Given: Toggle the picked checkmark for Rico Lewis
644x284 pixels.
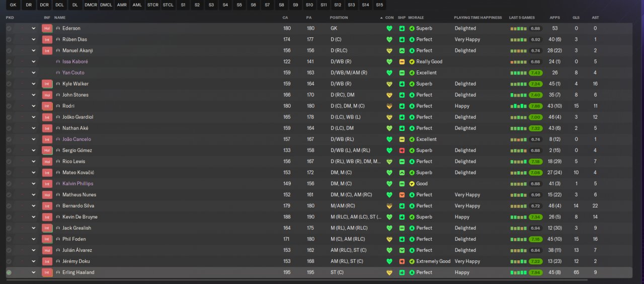Looking at the screenshot, I should pyautogui.click(x=9, y=162).
